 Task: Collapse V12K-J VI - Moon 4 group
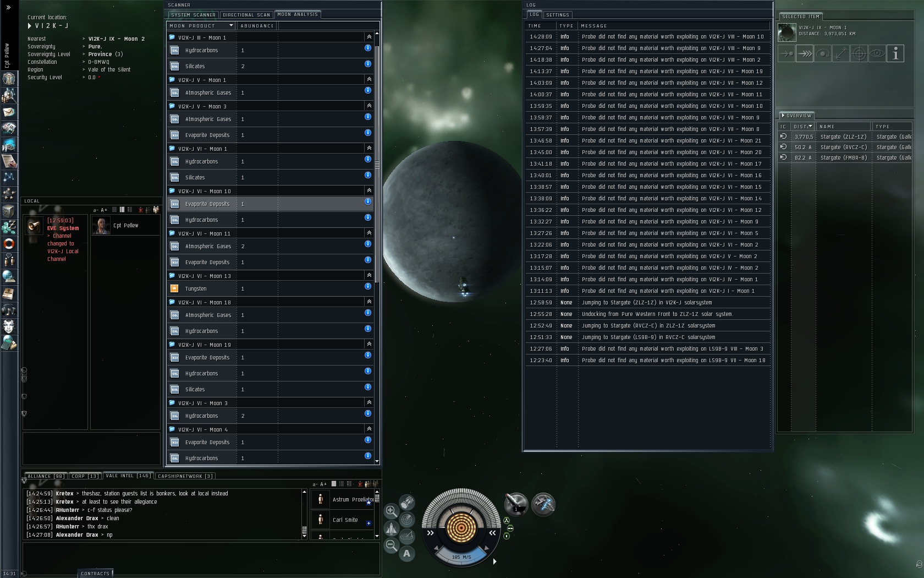pos(369,429)
